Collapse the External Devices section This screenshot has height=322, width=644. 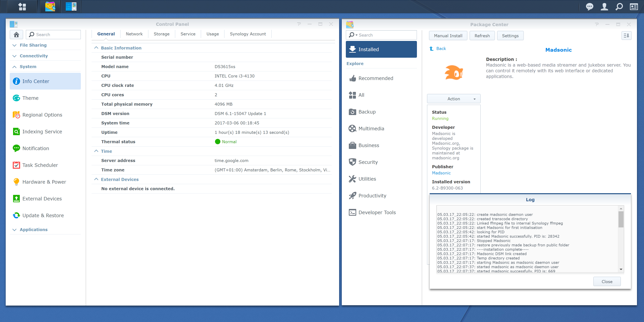(x=96, y=179)
